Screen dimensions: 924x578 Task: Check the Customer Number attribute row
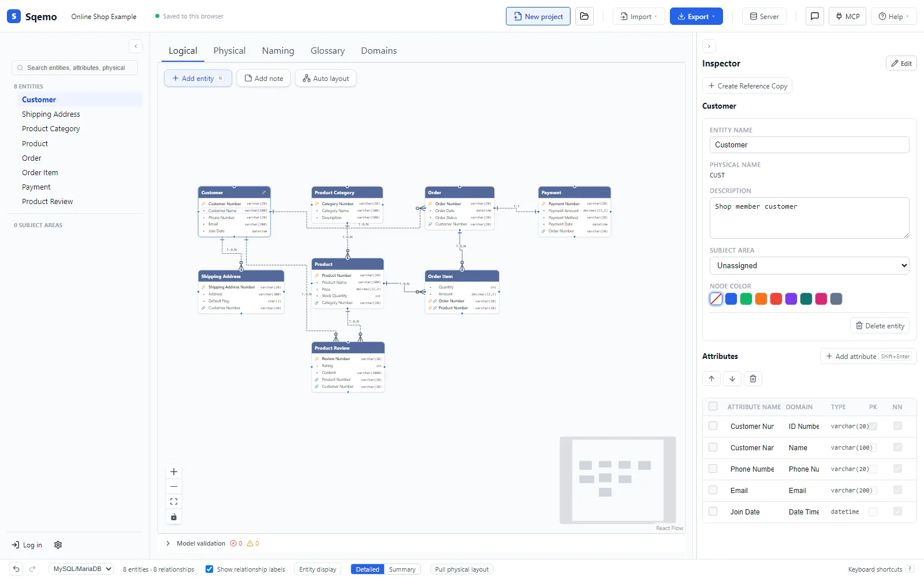tap(713, 426)
